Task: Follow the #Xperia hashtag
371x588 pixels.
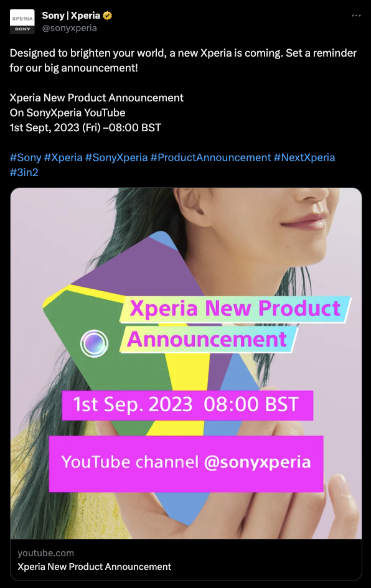Action: click(x=63, y=157)
